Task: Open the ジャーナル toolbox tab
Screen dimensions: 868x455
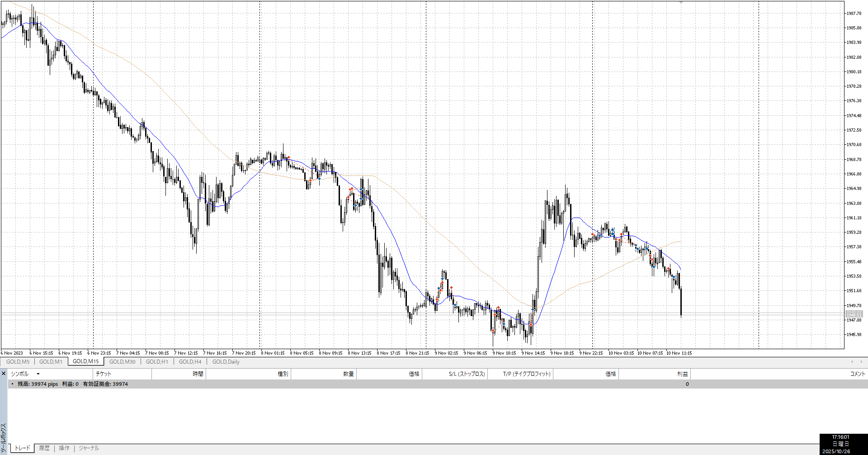Action: [x=89, y=448]
